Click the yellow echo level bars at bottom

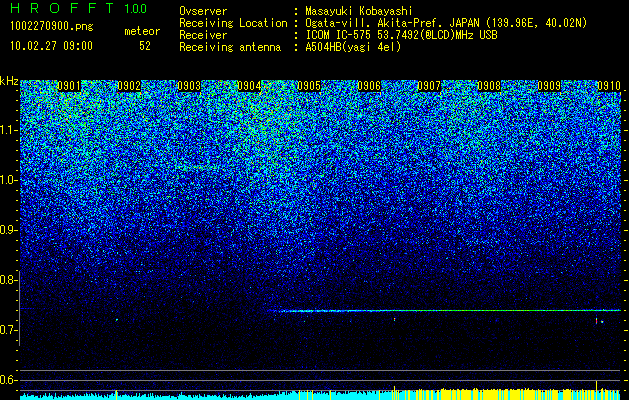[509, 394]
